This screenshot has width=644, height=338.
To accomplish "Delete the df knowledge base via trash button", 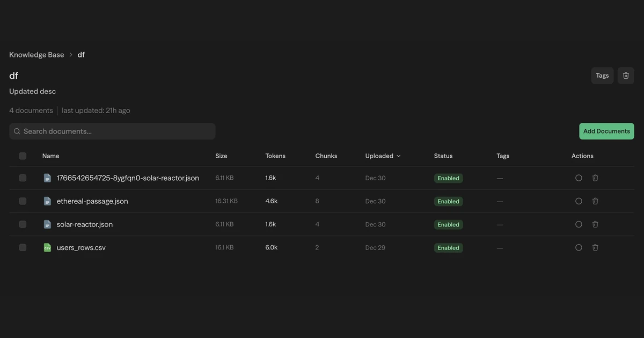I will pos(626,76).
